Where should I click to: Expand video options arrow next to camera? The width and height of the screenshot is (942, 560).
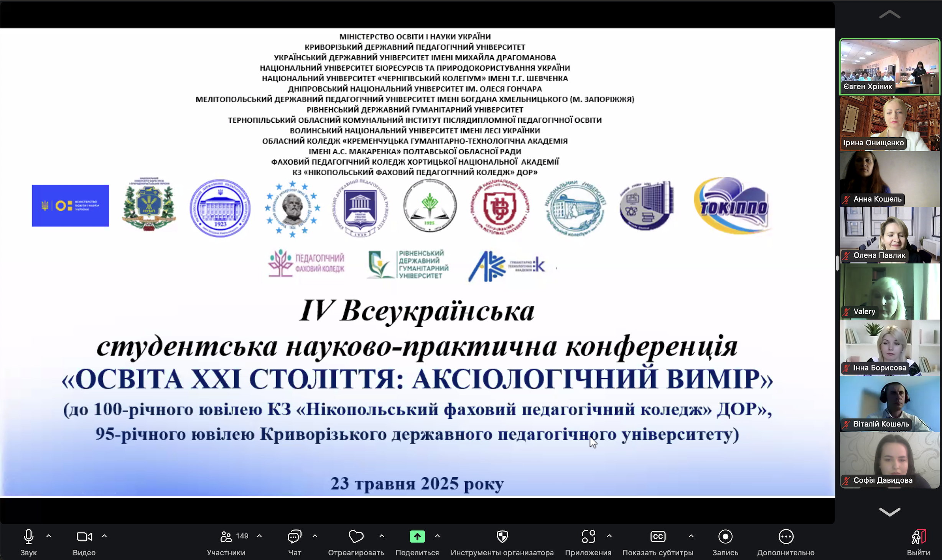coord(104,536)
